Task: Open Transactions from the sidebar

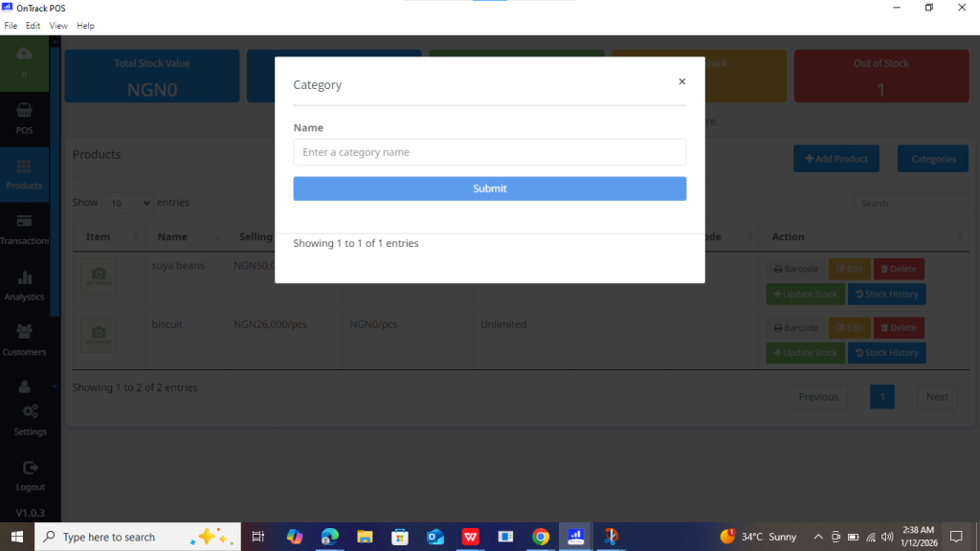Action: pos(24,222)
